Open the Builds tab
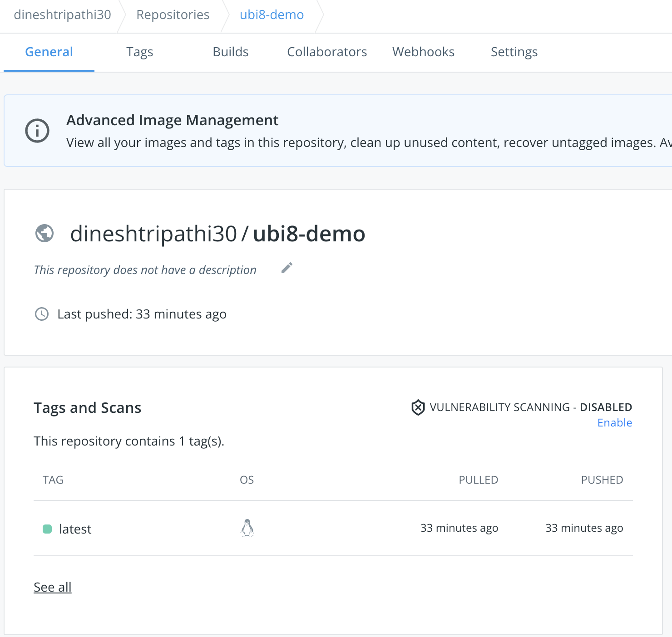The image size is (672, 637). click(x=230, y=52)
